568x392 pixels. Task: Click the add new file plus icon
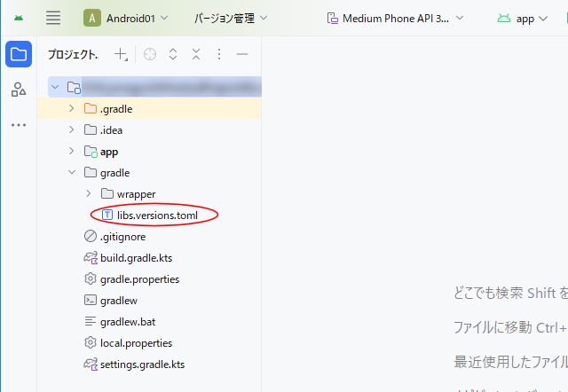(x=121, y=55)
